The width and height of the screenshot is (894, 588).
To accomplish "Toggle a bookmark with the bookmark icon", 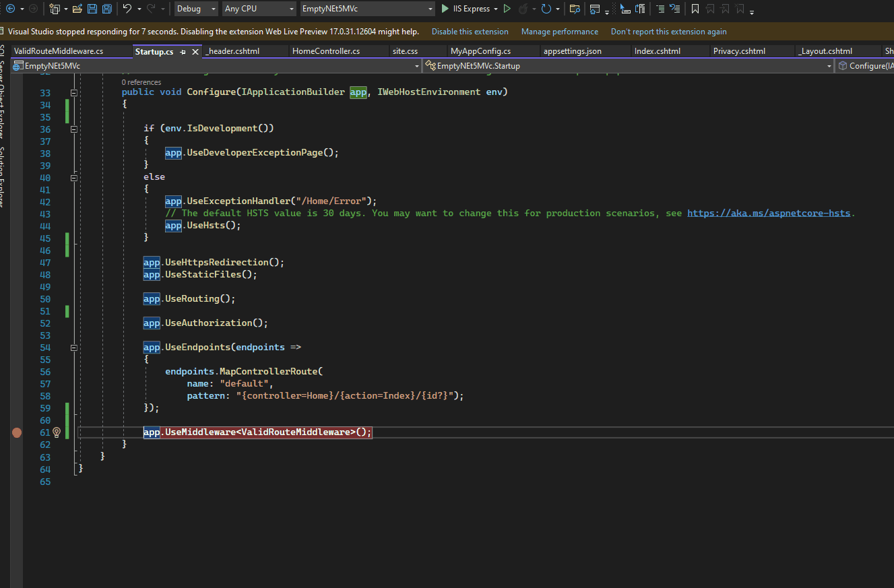I will click(695, 9).
